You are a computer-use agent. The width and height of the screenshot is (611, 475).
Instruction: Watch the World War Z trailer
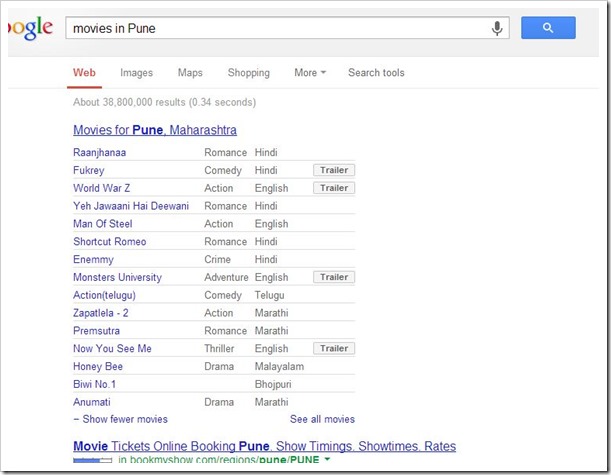click(334, 188)
